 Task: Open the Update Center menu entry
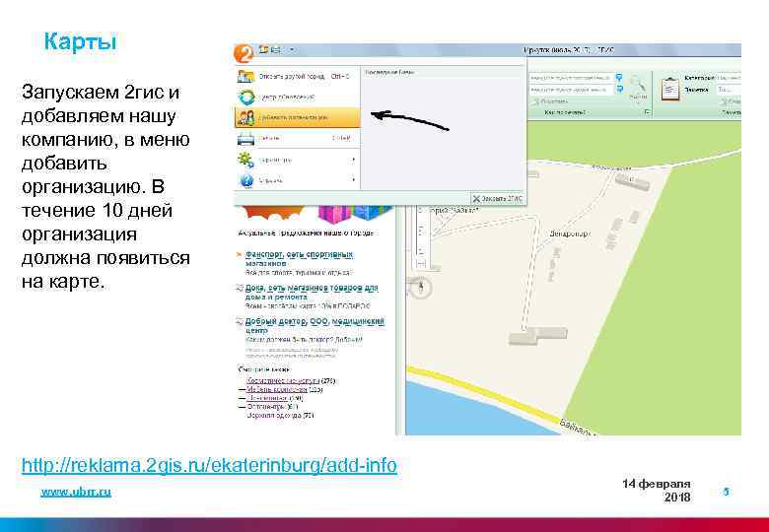click(298, 97)
